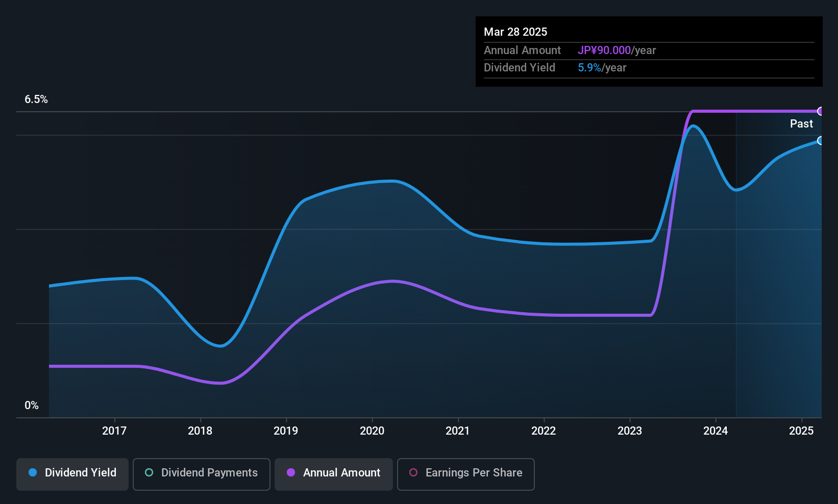838x504 pixels.
Task: Click the 6.5% y-axis label
Action: [x=36, y=99]
